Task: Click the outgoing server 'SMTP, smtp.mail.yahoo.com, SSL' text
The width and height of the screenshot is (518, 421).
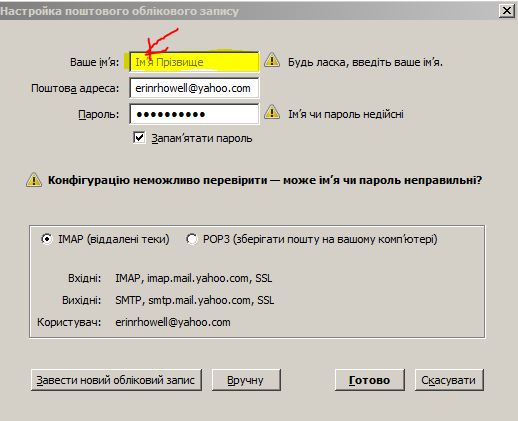Action: [195, 300]
